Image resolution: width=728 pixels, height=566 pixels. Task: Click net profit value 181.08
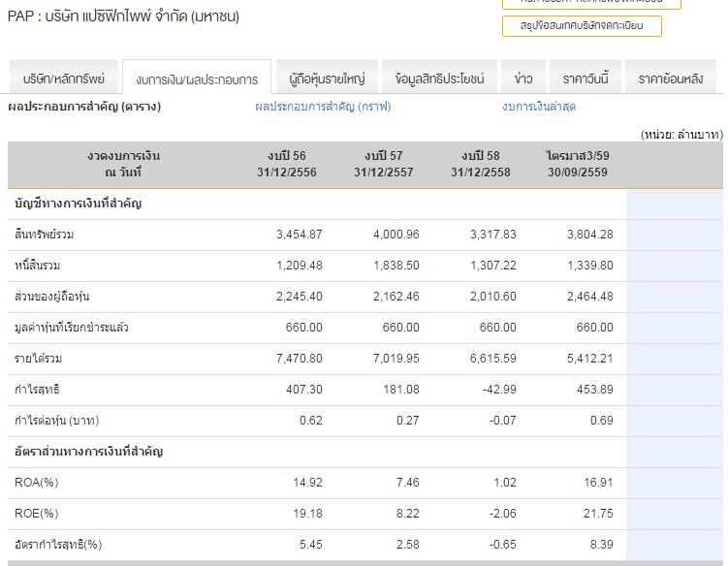pyautogui.click(x=401, y=390)
